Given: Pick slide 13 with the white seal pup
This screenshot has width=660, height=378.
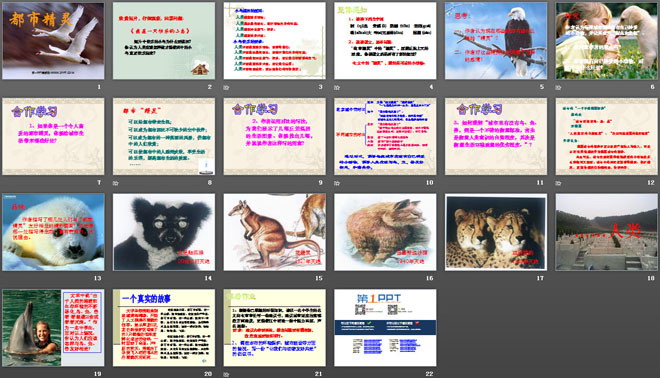Looking at the screenshot, I should coord(53,232).
